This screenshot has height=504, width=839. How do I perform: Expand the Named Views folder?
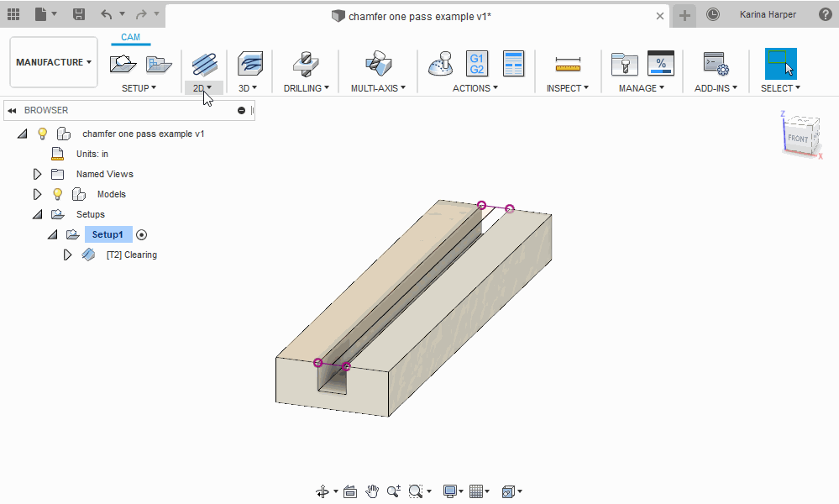click(36, 174)
